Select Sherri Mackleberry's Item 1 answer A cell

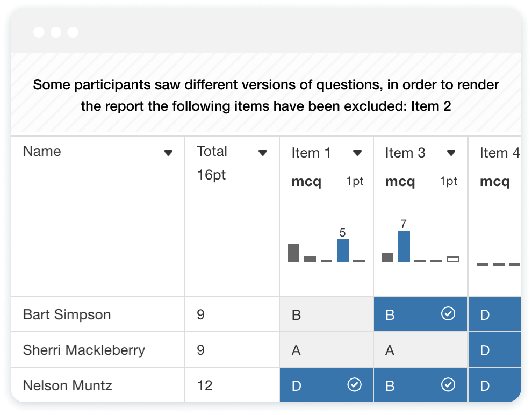[326, 350]
